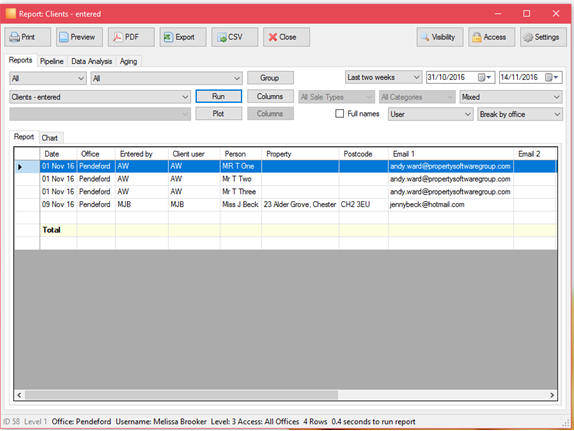Click the Print toolbar button

pos(27,37)
